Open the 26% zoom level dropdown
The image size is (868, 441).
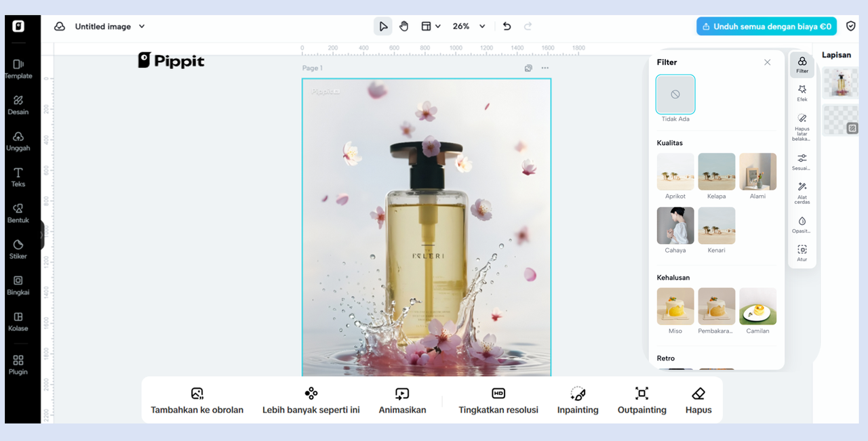click(x=482, y=26)
